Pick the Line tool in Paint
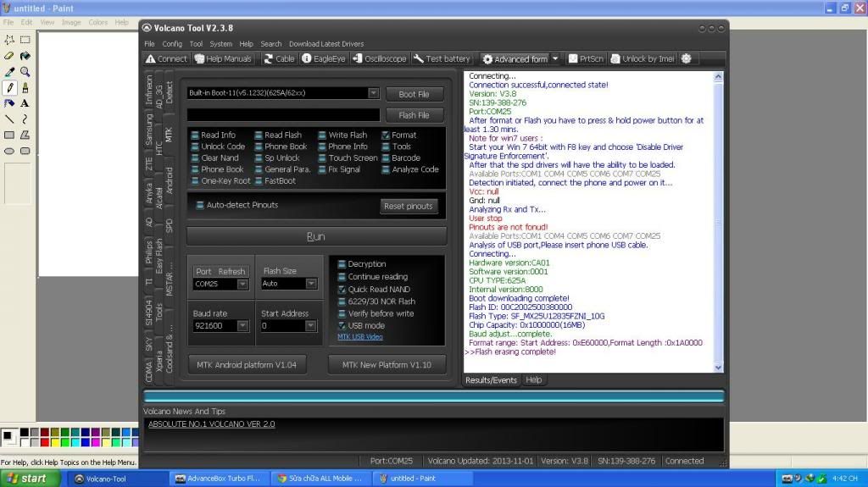The width and height of the screenshot is (868, 487). point(9,119)
